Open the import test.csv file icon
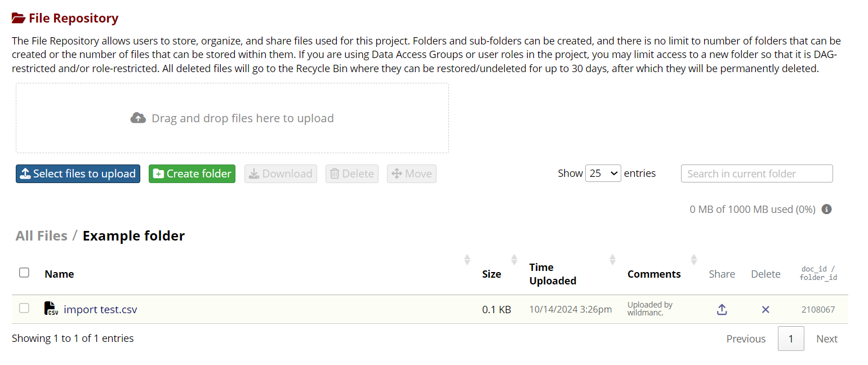868x365 pixels. coord(51,309)
